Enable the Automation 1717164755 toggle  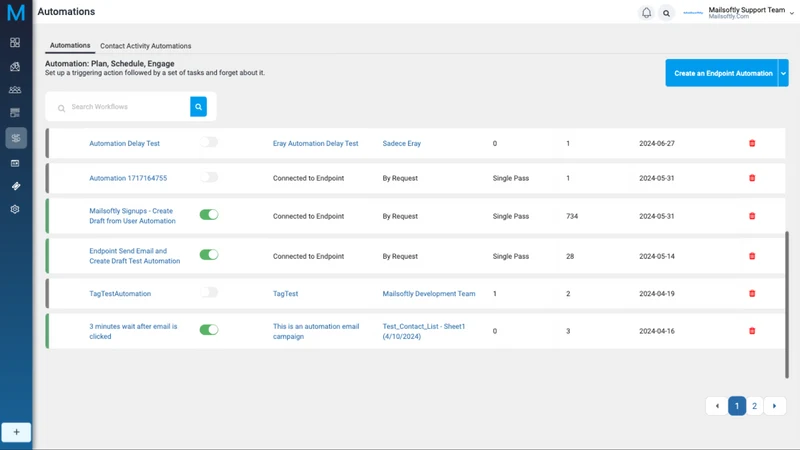209,177
